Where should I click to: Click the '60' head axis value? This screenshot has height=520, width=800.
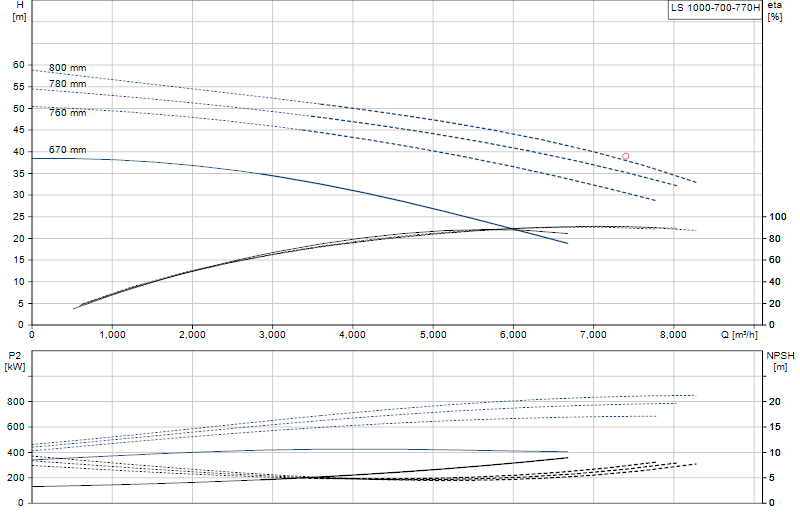coord(19,65)
